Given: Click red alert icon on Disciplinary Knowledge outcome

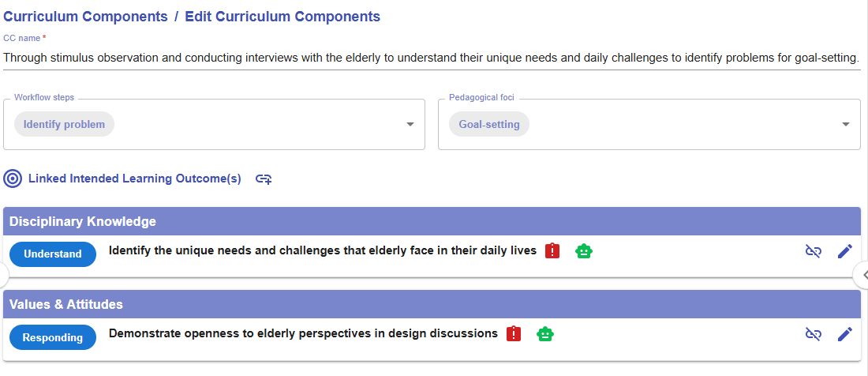Looking at the screenshot, I should pyautogui.click(x=552, y=251).
